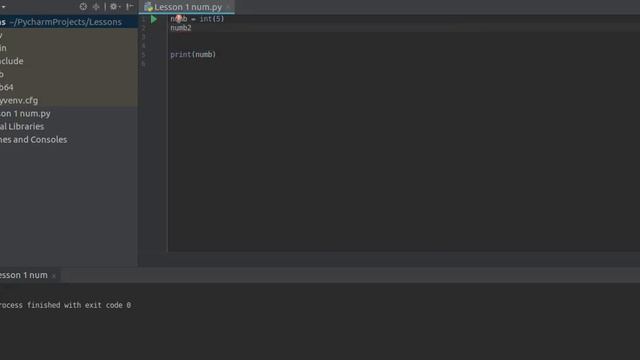
Task: Switch to the Lesson 1 num.py editor tab
Action: pos(188,7)
